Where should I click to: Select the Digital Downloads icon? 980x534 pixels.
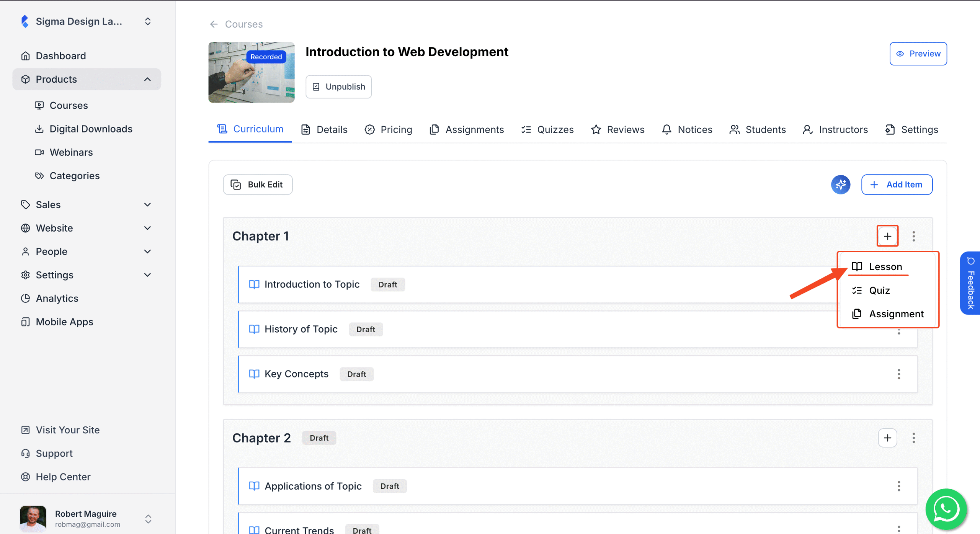(40, 129)
